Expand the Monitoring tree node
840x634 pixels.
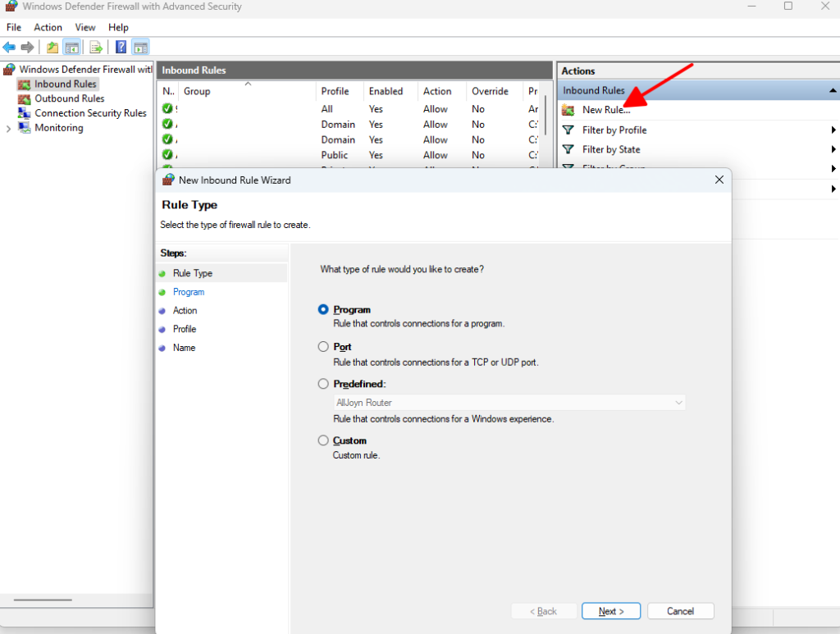coord(8,129)
